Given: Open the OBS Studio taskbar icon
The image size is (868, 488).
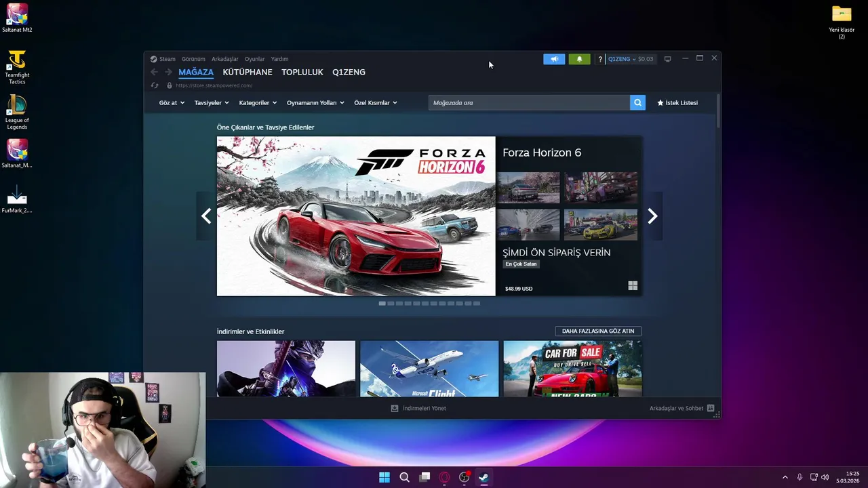Looking at the screenshot, I should tap(464, 477).
